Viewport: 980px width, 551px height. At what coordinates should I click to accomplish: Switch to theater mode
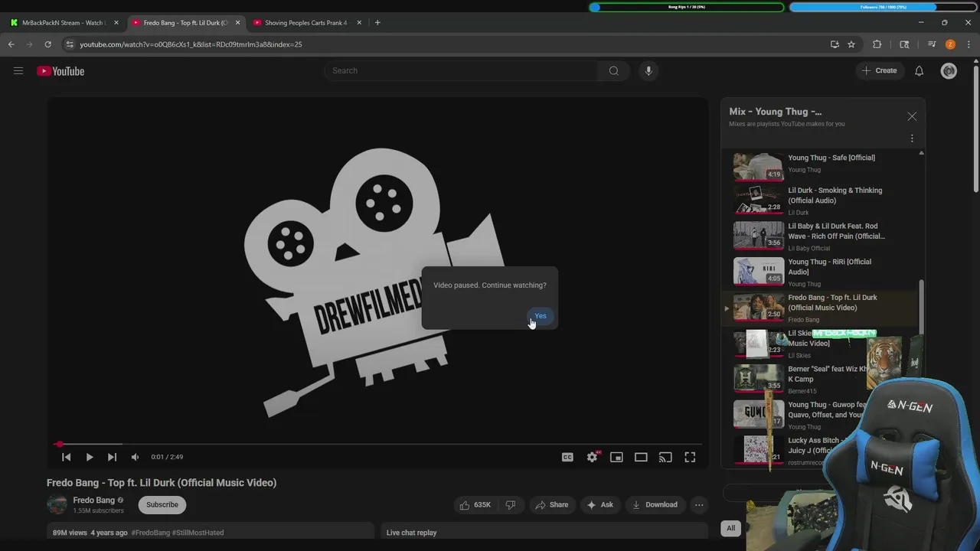641,457
